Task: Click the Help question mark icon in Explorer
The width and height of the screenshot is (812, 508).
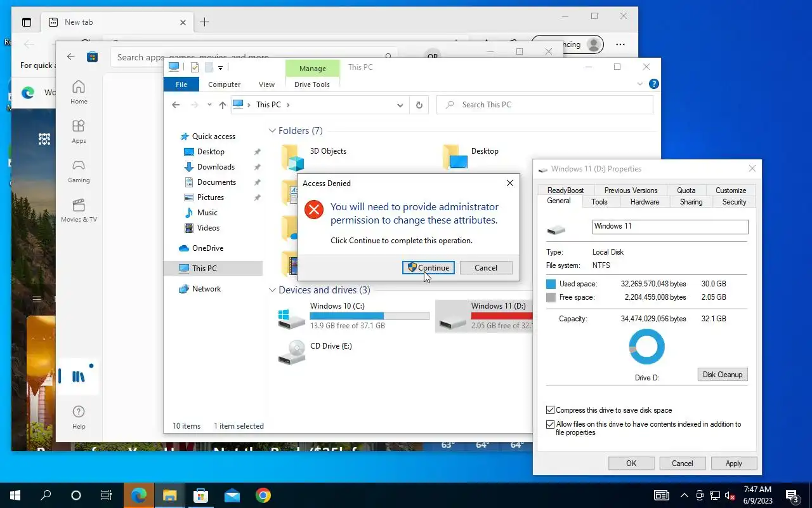Action: (x=654, y=84)
